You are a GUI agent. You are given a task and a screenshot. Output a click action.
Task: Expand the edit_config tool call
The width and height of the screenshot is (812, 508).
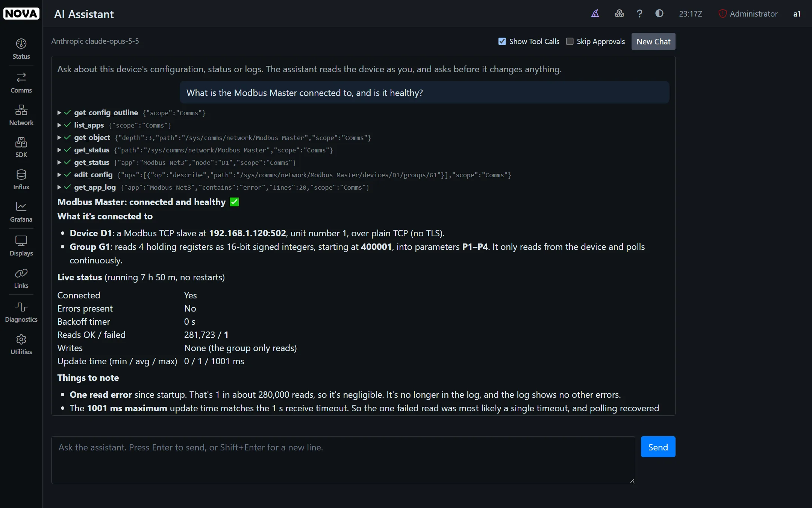[59, 175]
